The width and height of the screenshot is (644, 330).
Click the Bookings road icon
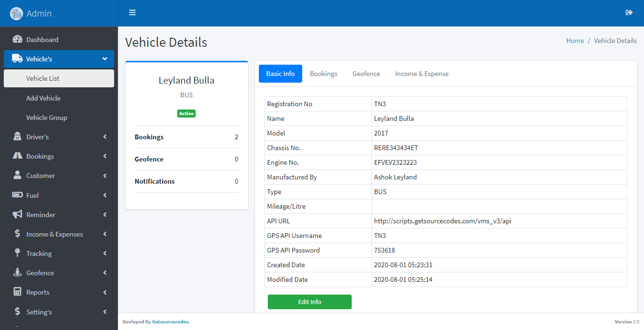[x=17, y=156]
